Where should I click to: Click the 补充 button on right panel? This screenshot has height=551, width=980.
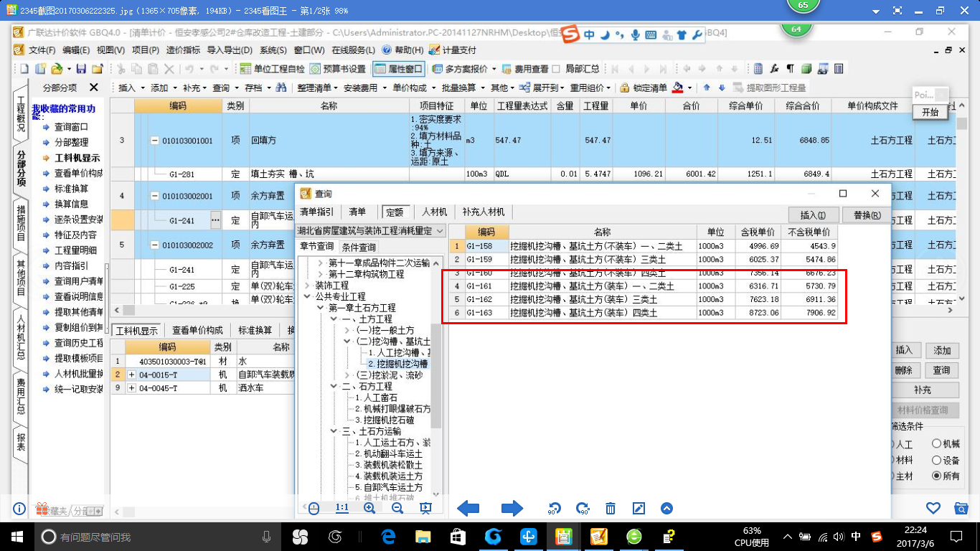coord(923,390)
